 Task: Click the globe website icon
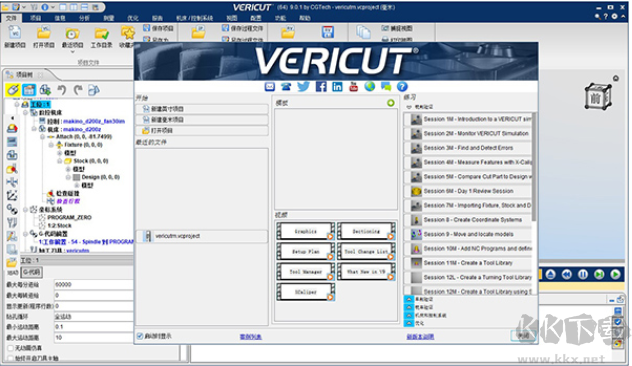pos(370,86)
